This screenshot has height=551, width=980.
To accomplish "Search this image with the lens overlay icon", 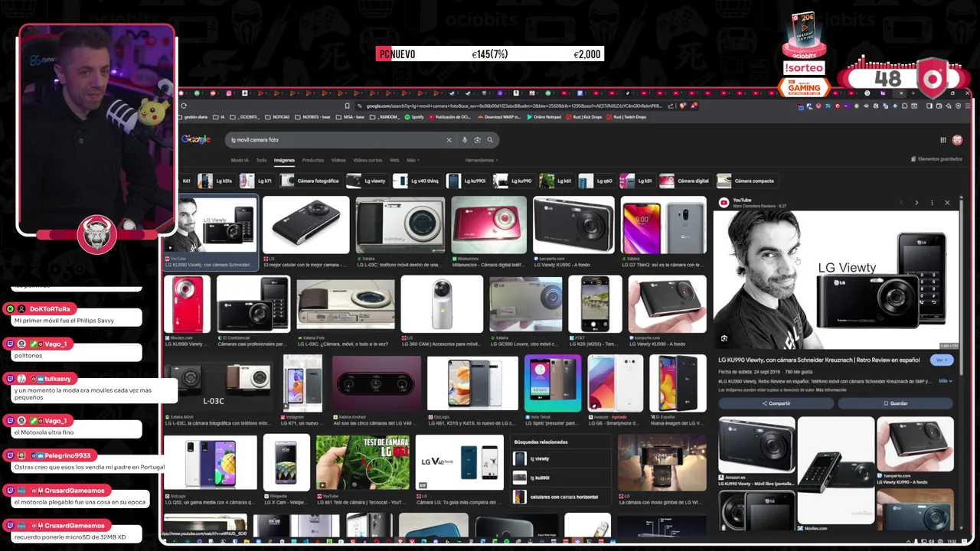I will coord(724,338).
